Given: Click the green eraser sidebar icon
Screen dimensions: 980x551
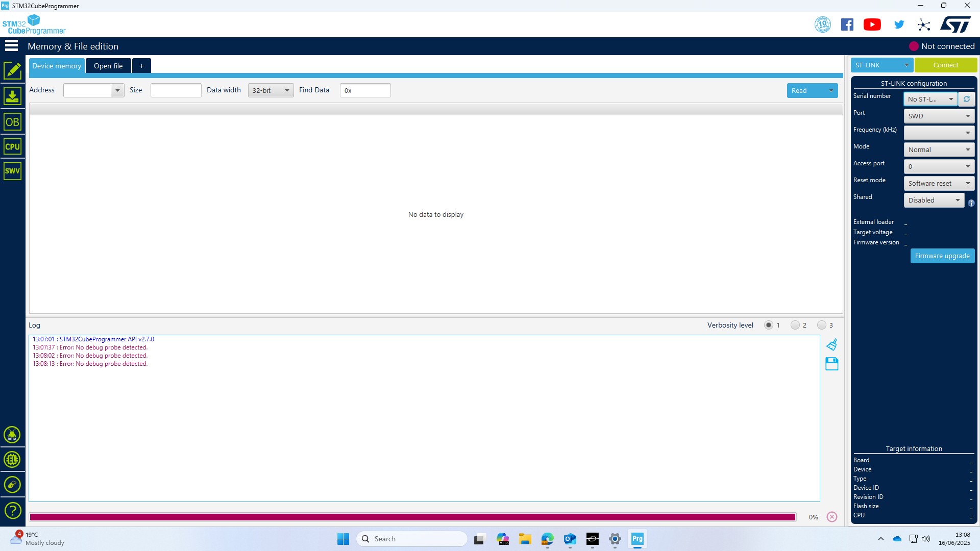Looking at the screenshot, I should coord(12,485).
